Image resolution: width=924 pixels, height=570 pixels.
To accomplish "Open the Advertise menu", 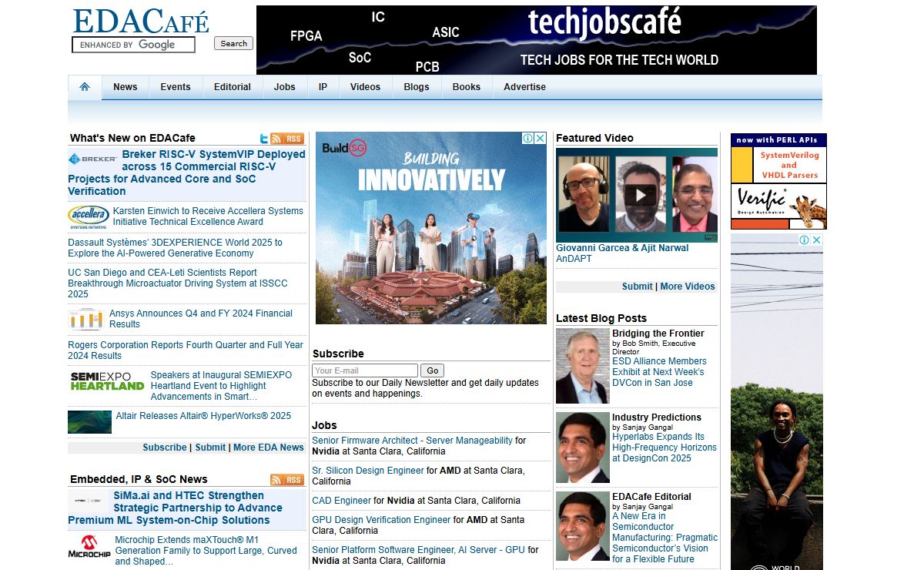I will 525,87.
